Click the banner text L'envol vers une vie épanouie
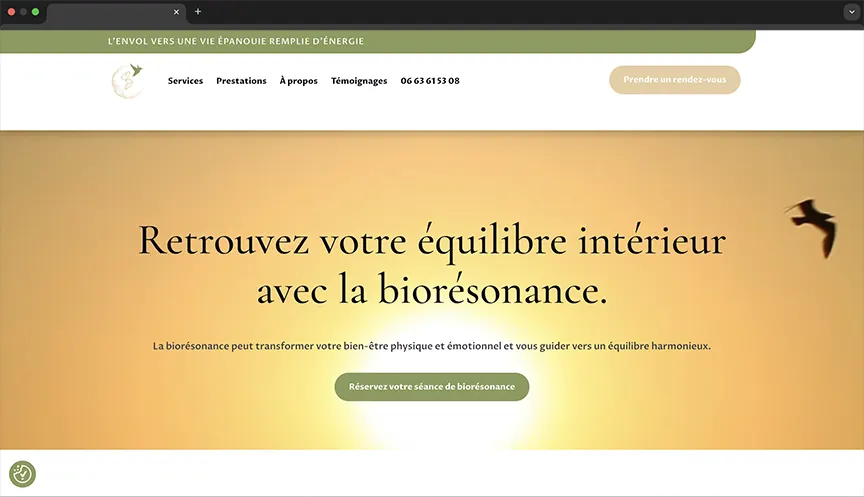The image size is (864, 497). [236, 41]
